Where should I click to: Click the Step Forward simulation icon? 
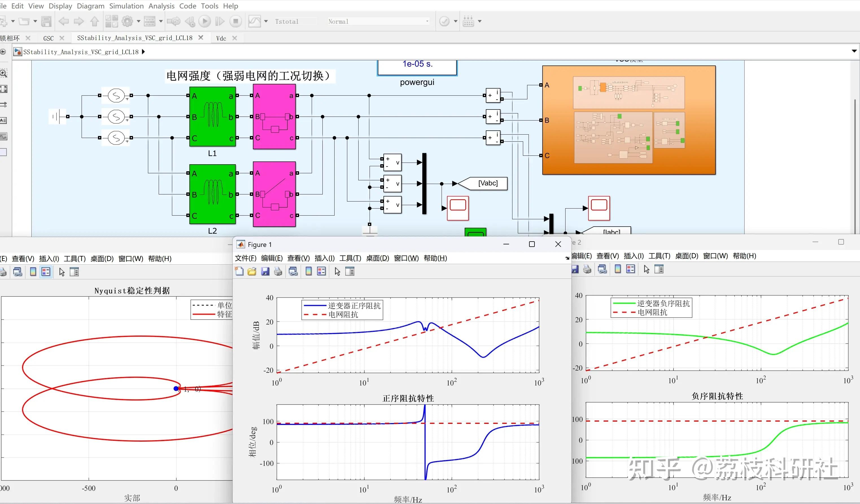pyautogui.click(x=220, y=21)
